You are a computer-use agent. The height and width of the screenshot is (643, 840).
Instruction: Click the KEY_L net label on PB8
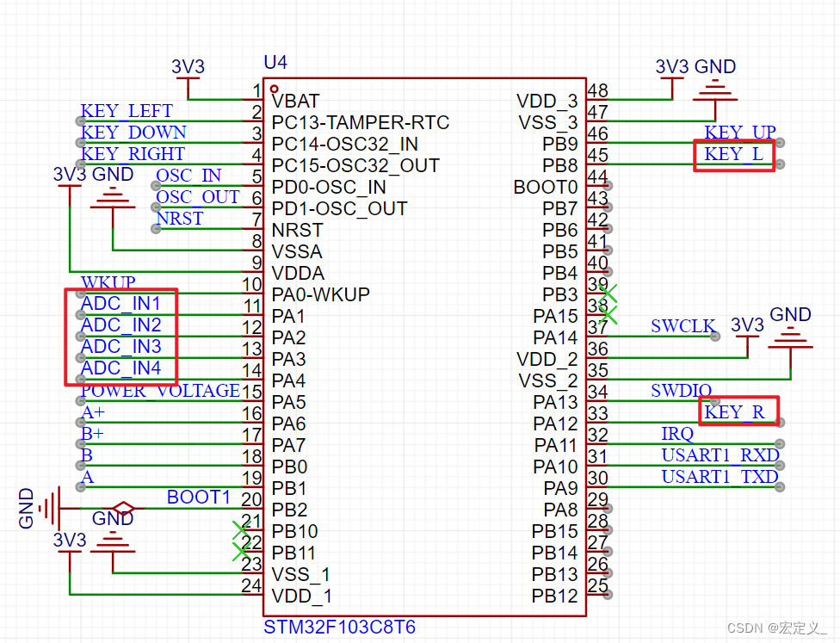[x=733, y=154]
